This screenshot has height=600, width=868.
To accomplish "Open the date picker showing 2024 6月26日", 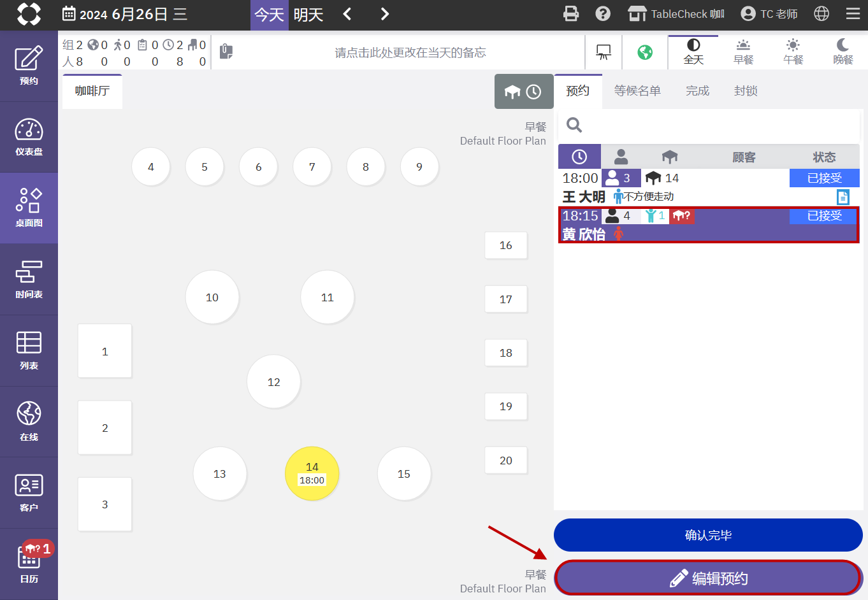I will pyautogui.click(x=125, y=14).
